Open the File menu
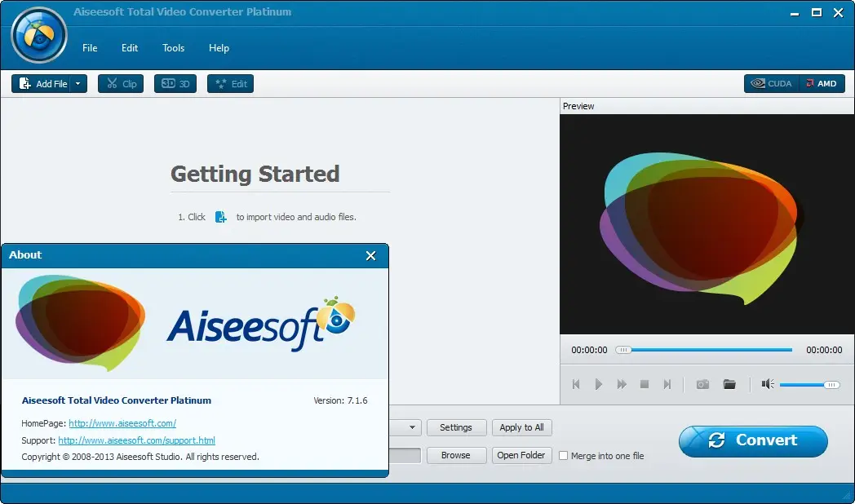Image resolution: width=855 pixels, height=504 pixels. [90, 48]
